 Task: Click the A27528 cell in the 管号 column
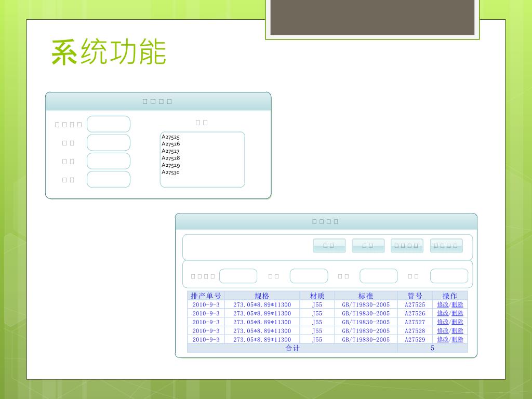415,331
